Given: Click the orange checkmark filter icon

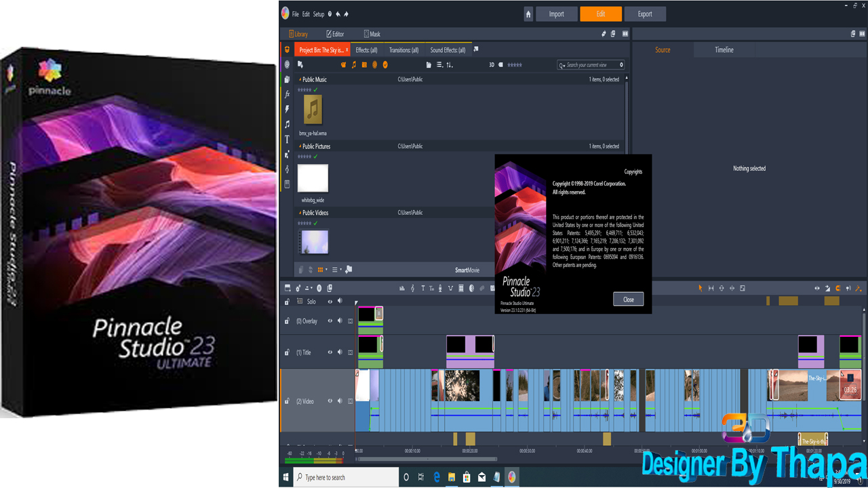Looking at the screenshot, I should (x=385, y=65).
